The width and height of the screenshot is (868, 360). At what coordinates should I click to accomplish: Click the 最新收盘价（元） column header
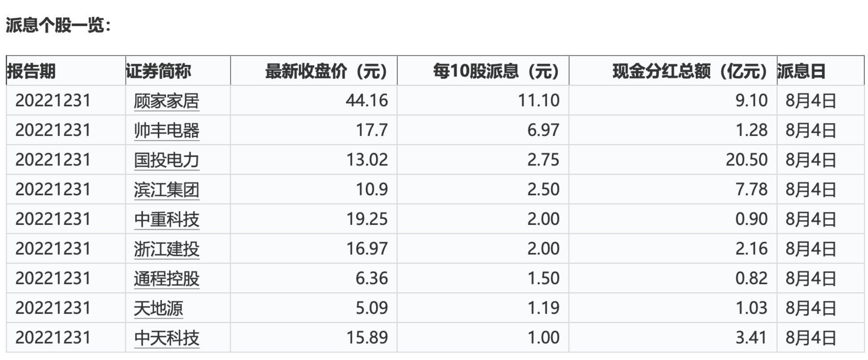point(326,71)
